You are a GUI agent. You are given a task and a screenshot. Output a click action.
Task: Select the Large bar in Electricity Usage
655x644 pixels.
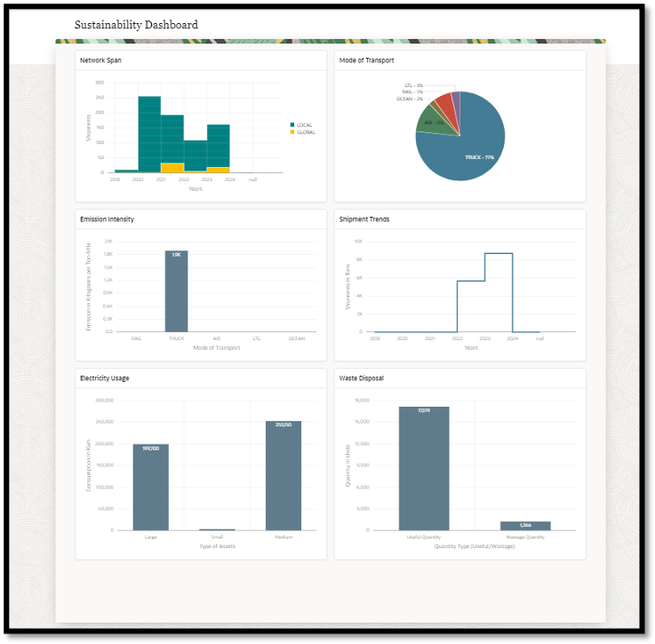click(151, 488)
